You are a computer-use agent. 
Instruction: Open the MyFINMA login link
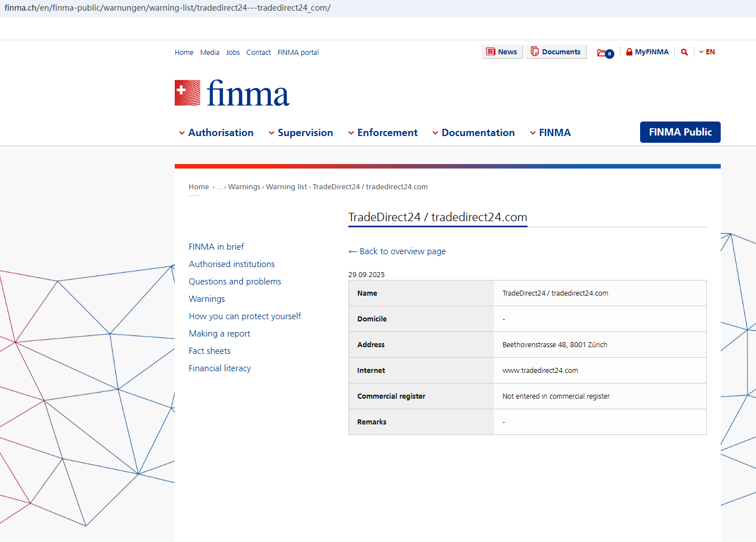(647, 52)
